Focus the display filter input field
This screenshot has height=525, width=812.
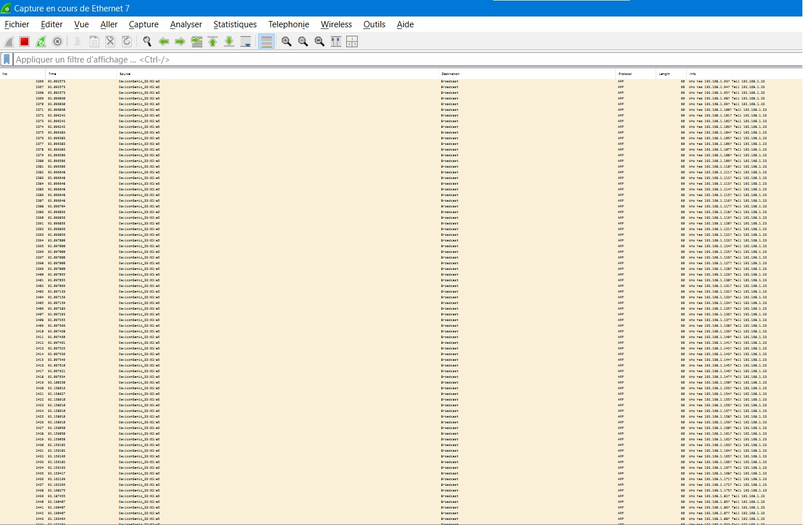coord(407,59)
